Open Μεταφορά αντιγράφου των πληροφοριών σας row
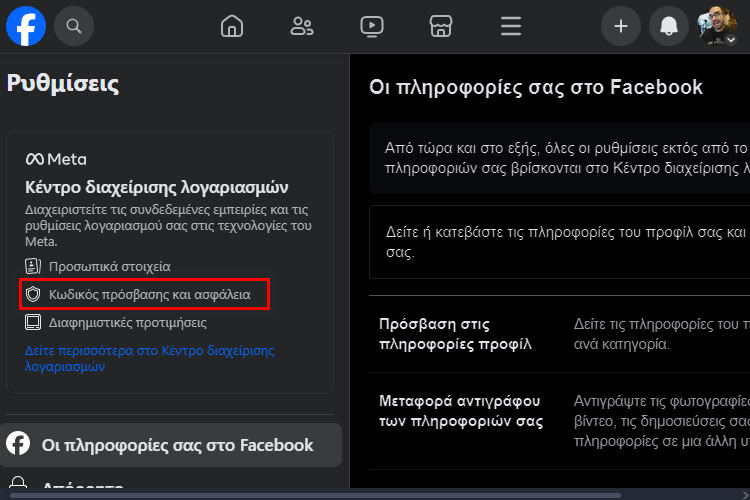The image size is (750, 500). [559, 421]
